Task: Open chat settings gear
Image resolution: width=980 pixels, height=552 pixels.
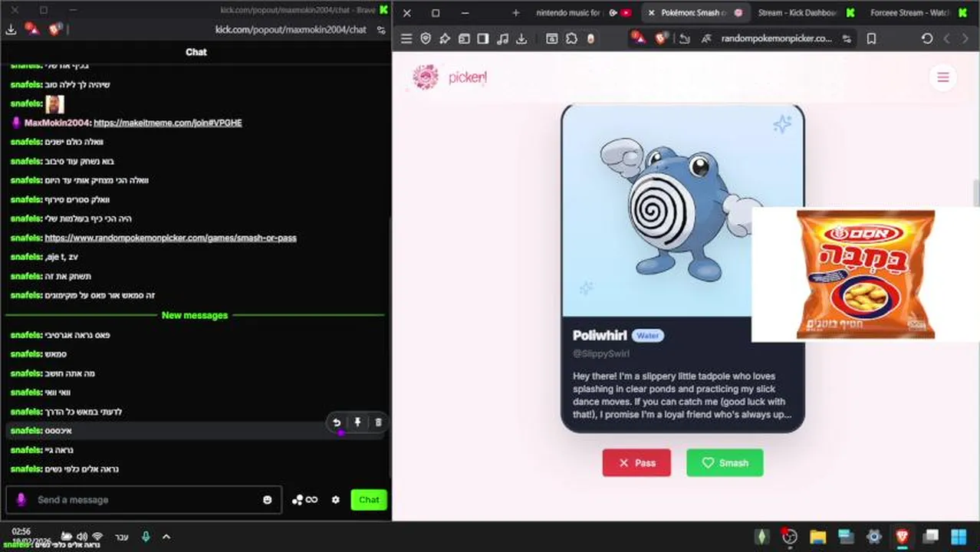Action: [x=335, y=500]
